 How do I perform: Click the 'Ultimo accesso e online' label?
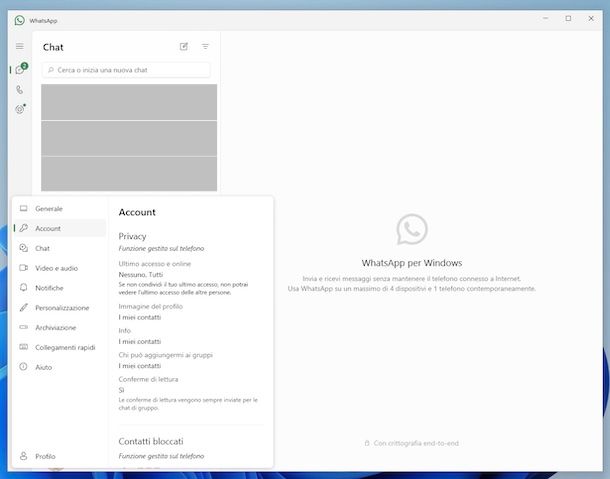pyautogui.click(x=154, y=264)
